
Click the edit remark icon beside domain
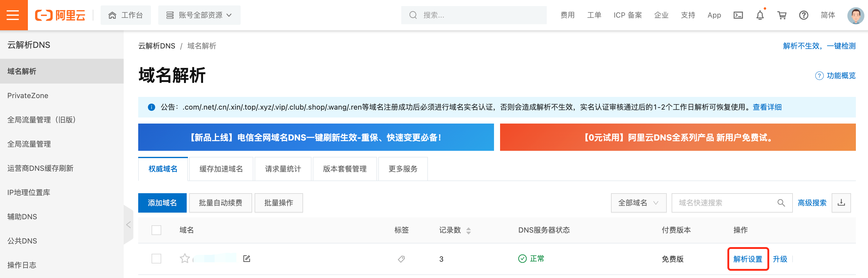tap(247, 259)
